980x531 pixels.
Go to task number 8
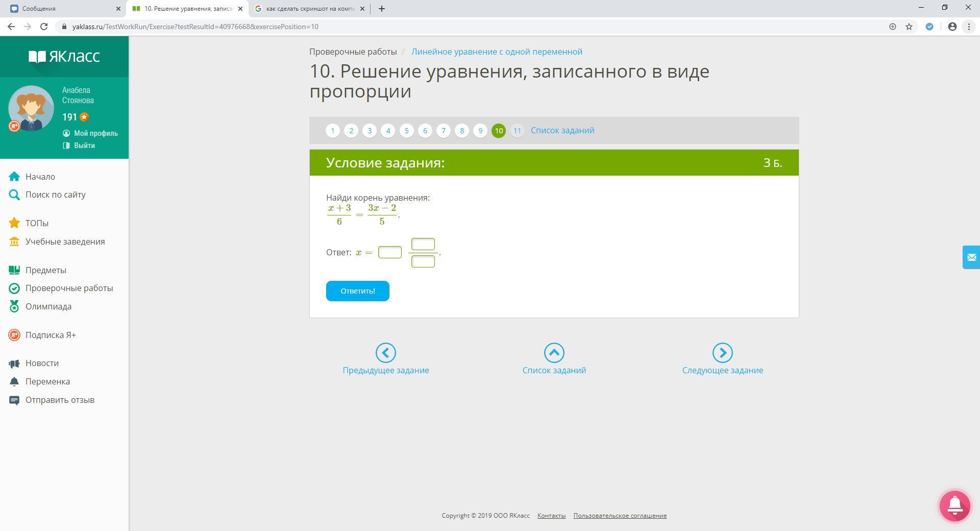tap(462, 131)
